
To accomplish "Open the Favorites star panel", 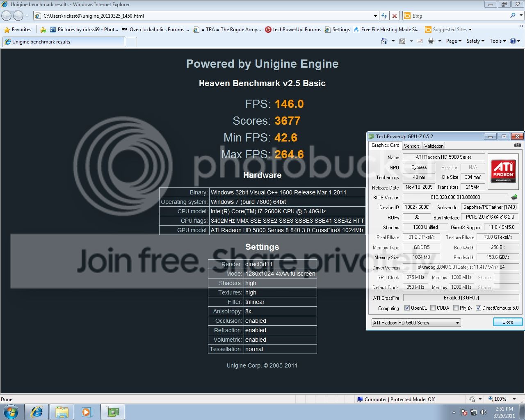I will pyautogui.click(x=18, y=30).
